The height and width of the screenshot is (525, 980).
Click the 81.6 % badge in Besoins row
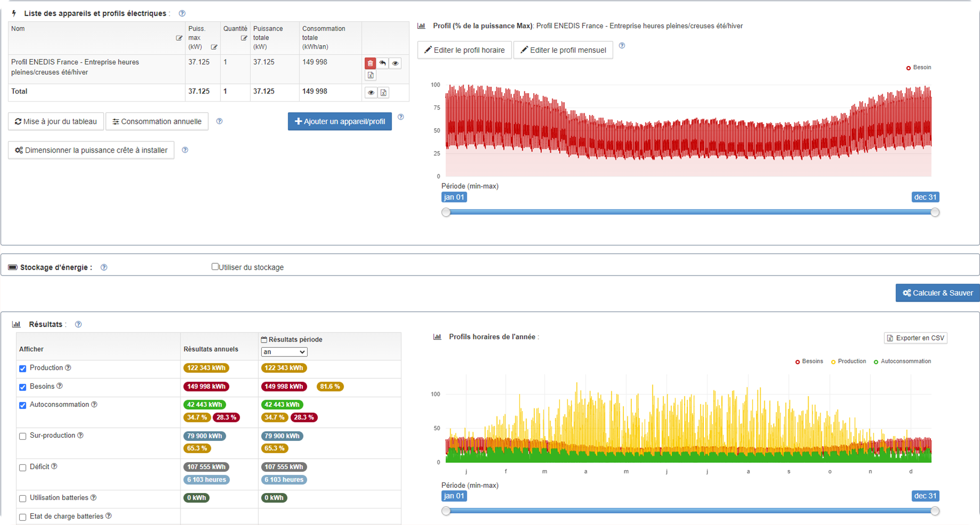330,387
